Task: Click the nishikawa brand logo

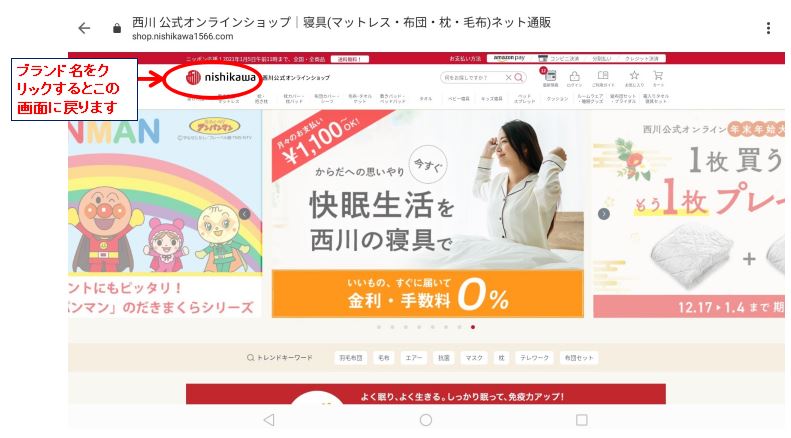Action: (221, 77)
